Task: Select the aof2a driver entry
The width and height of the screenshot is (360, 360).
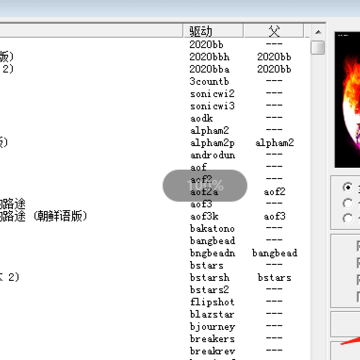Action: (x=204, y=192)
